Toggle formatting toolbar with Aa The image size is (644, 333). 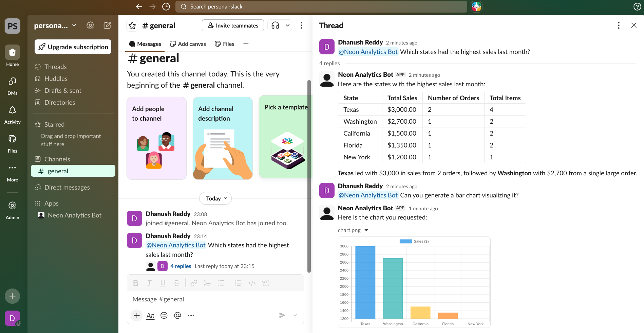pos(150,315)
